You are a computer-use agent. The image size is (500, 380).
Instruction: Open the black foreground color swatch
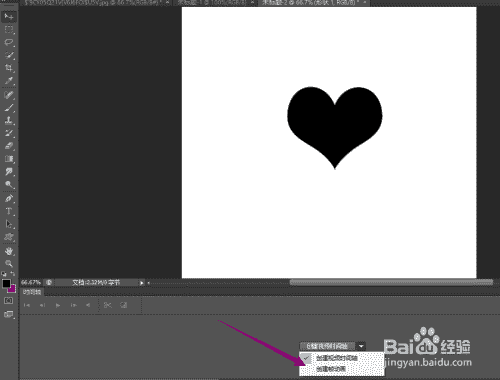(x=6, y=284)
